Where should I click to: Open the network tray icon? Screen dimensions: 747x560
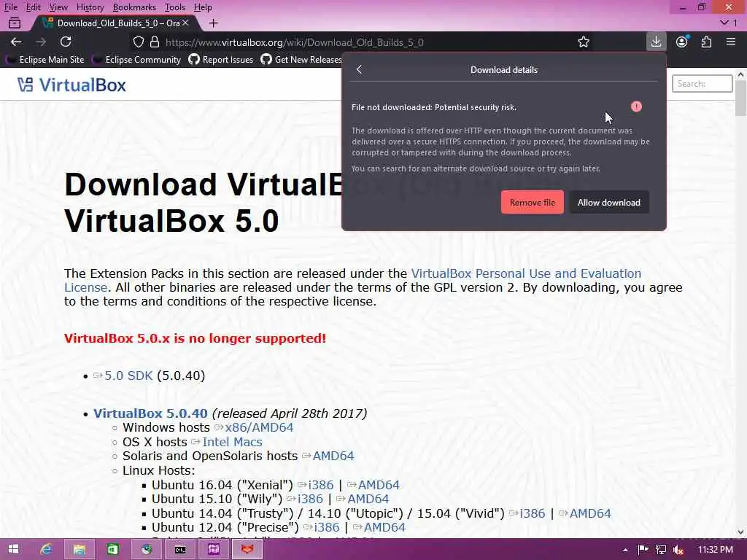(661, 550)
